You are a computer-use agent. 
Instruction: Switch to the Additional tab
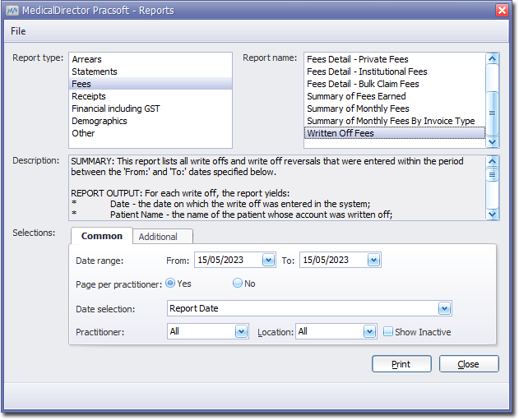pyautogui.click(x=158, y=237)
